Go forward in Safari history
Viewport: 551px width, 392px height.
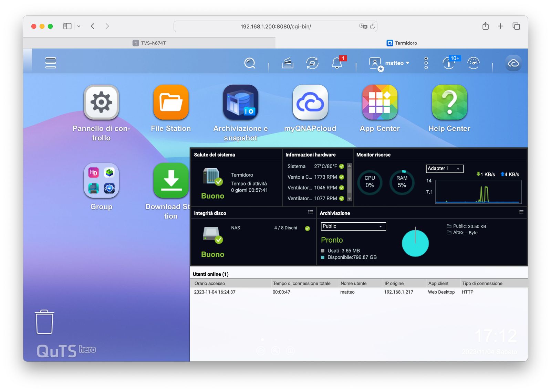pyautogui.click(x=107, y=26)
